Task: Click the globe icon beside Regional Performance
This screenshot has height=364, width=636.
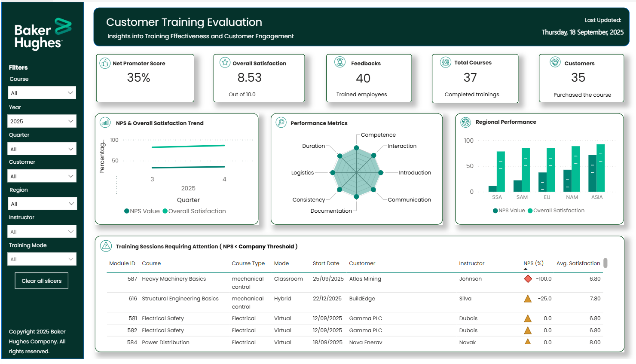Action: (465, 122)
